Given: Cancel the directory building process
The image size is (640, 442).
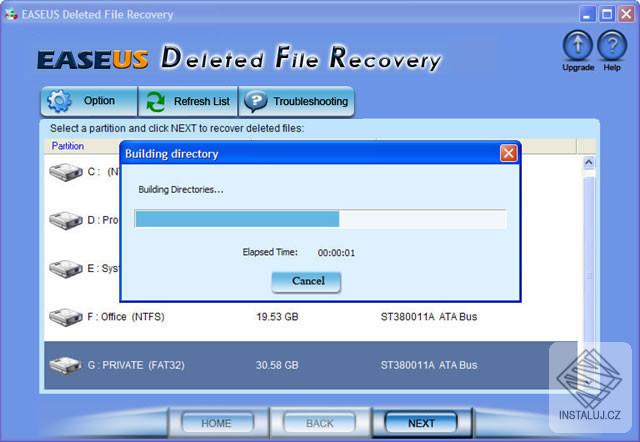Looking at the screenshot, I should 306,282.
